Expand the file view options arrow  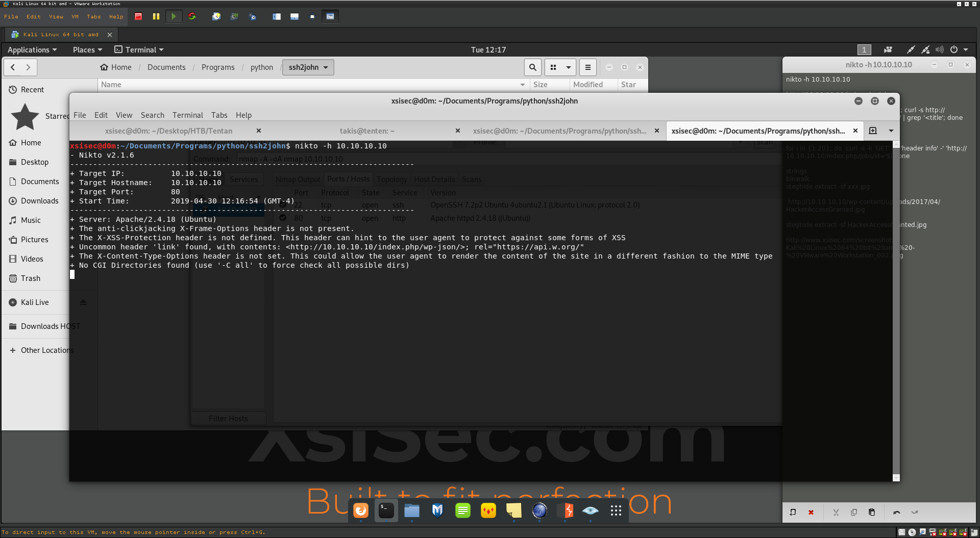pos(569,67)
